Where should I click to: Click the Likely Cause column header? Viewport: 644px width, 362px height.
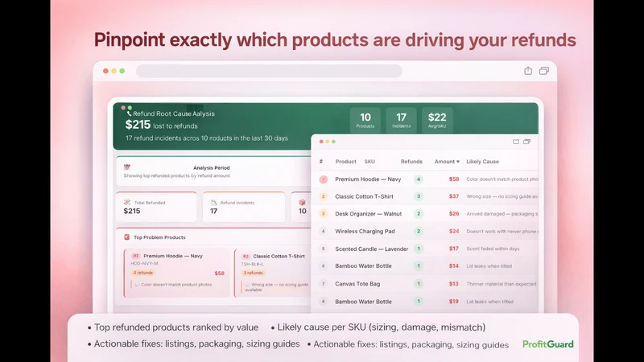[482, 162]
